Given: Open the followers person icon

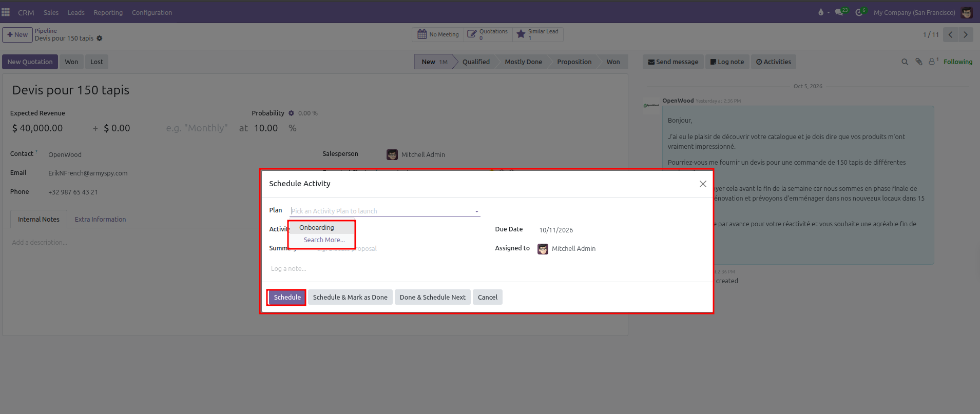Looking at the screenshot, I should [x=933, y=62].
